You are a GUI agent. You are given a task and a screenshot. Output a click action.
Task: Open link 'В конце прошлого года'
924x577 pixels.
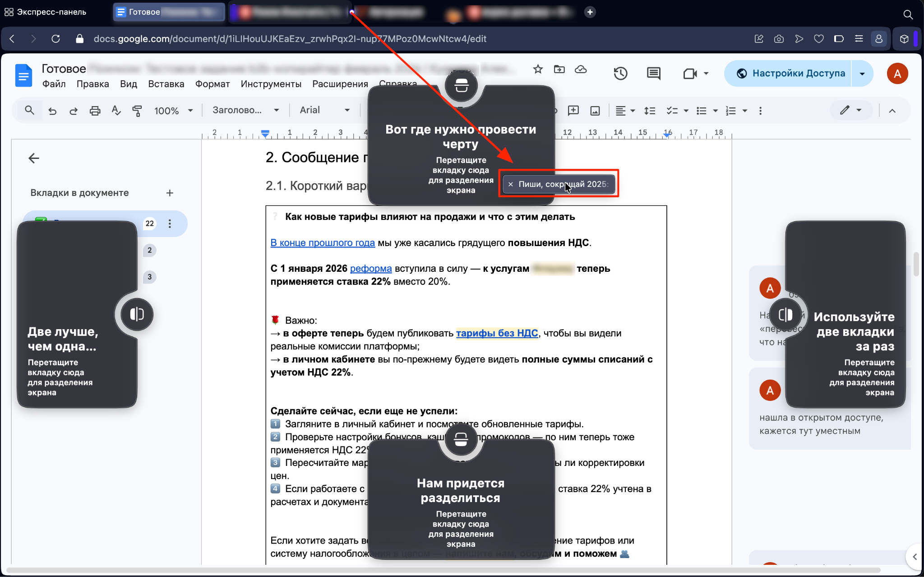[x=323, y=243]
